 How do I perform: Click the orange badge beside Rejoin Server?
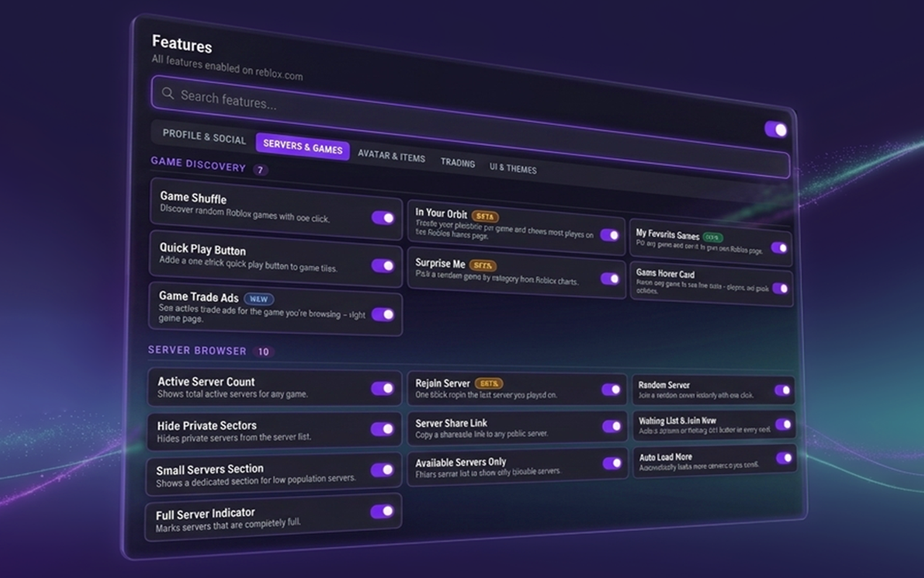pos(489,383)
